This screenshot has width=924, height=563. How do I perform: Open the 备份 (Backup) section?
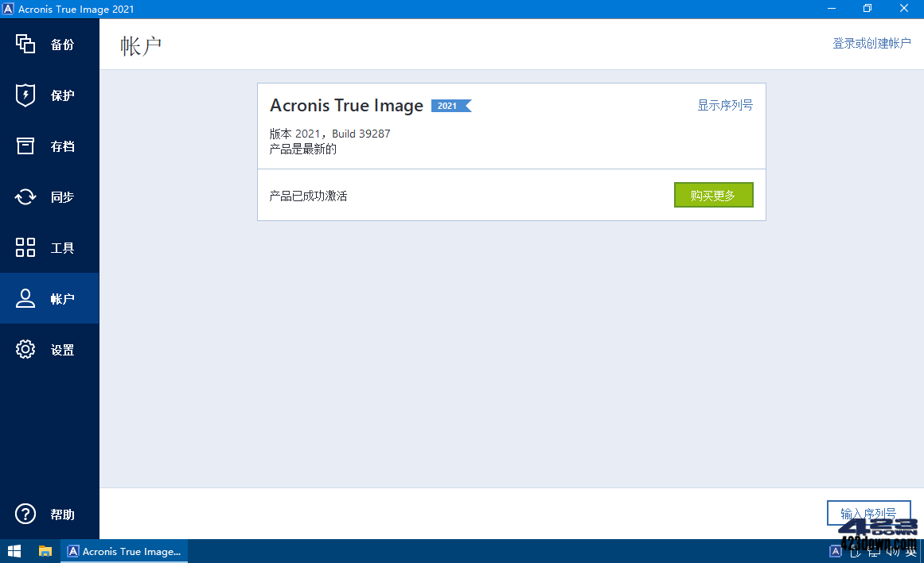coord(49,45)
